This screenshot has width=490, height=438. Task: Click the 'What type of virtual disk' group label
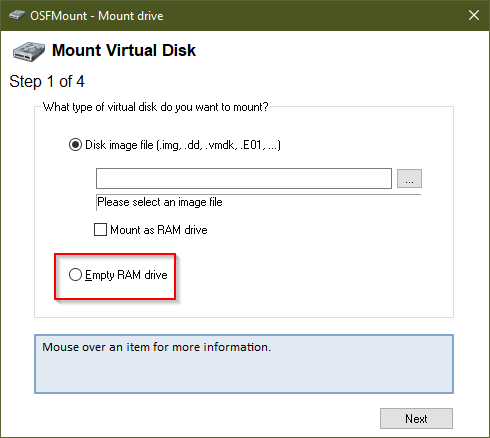pos(156,107)
